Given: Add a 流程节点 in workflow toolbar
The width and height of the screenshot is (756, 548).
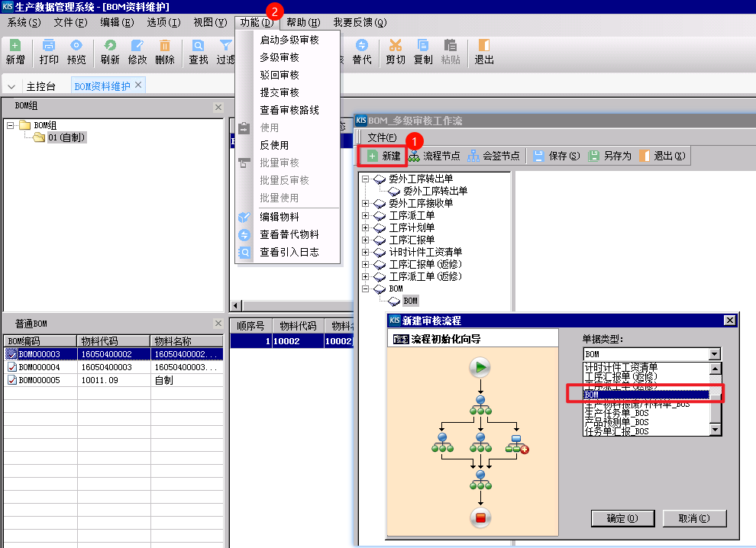Looking at the screenshot, I should tap(434, 156).
